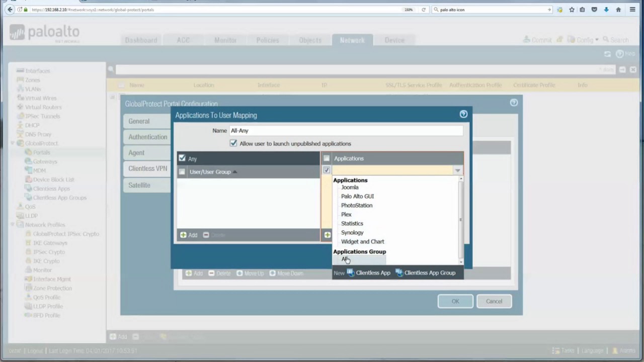Switch to the General tab

tap(147, 121)
